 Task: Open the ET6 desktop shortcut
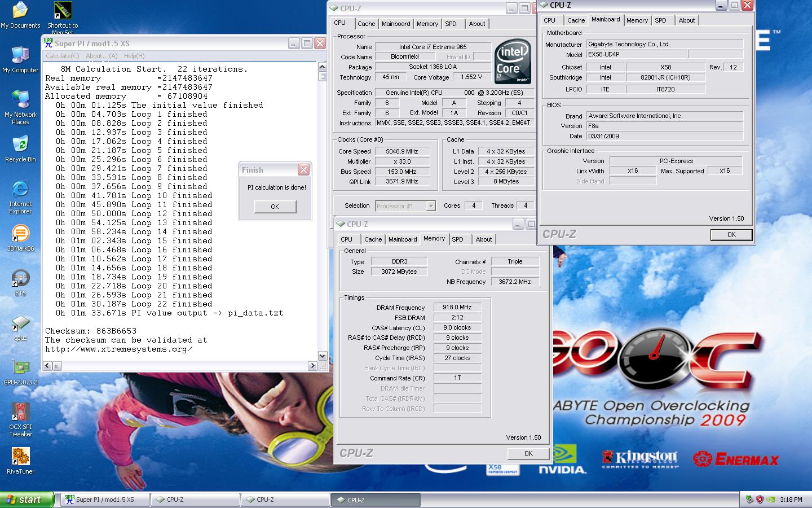click(20, 282)
